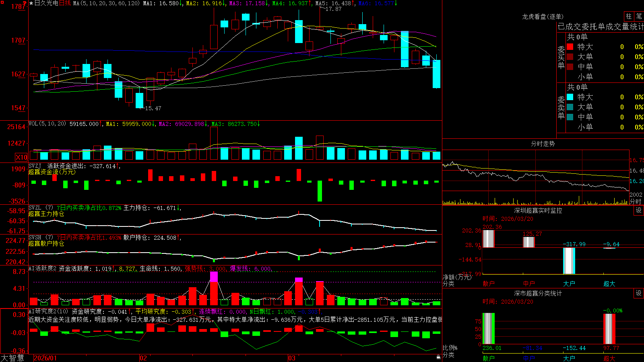Image resolution: width=644 pixels, height=362 pixels.
Task: Click the 散户持仓: 224.508 value
Action: tap(150, 238)
